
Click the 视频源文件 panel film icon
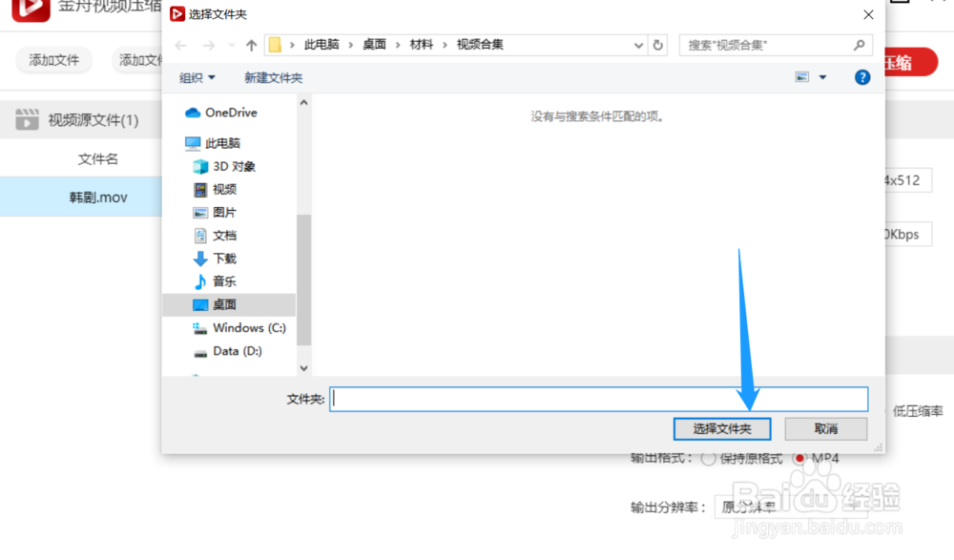tap(27, 118)
